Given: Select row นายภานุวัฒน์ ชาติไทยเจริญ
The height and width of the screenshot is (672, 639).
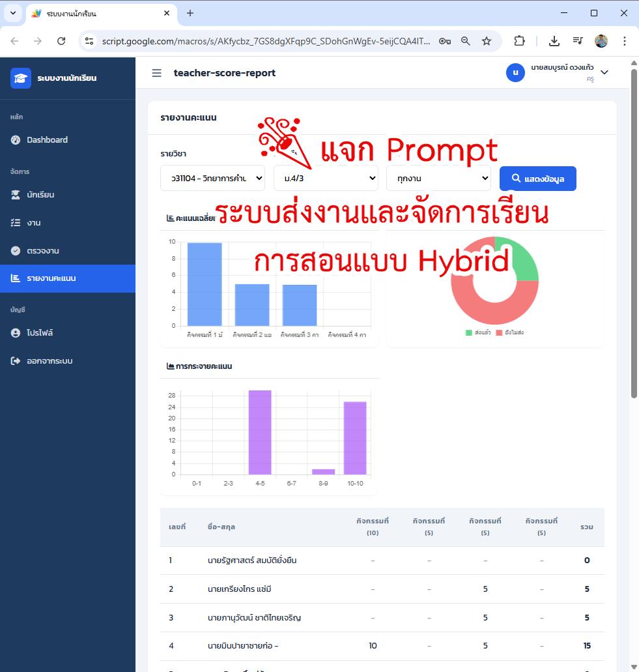Looking at the screenshot, I should tap(382, 617).
